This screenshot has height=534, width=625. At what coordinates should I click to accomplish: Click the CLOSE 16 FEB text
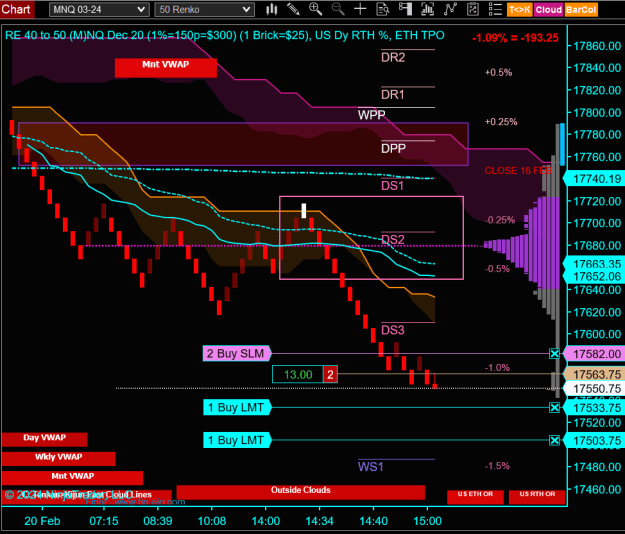(518, 171)
